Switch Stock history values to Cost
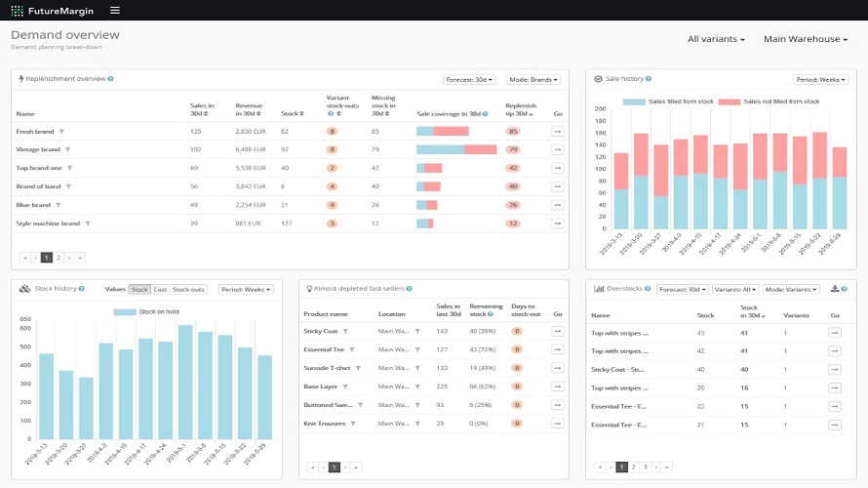868x488 pixels. (x=160, y=289)
